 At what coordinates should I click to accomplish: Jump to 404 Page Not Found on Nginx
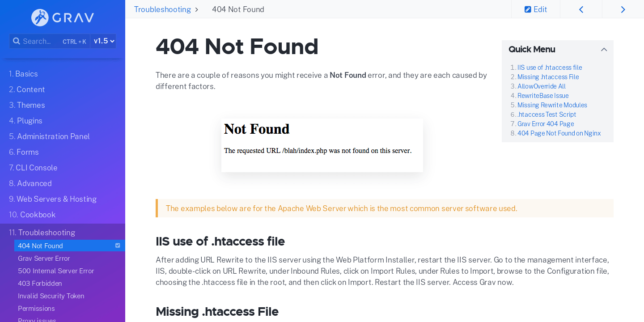click(x=559, y=133)
